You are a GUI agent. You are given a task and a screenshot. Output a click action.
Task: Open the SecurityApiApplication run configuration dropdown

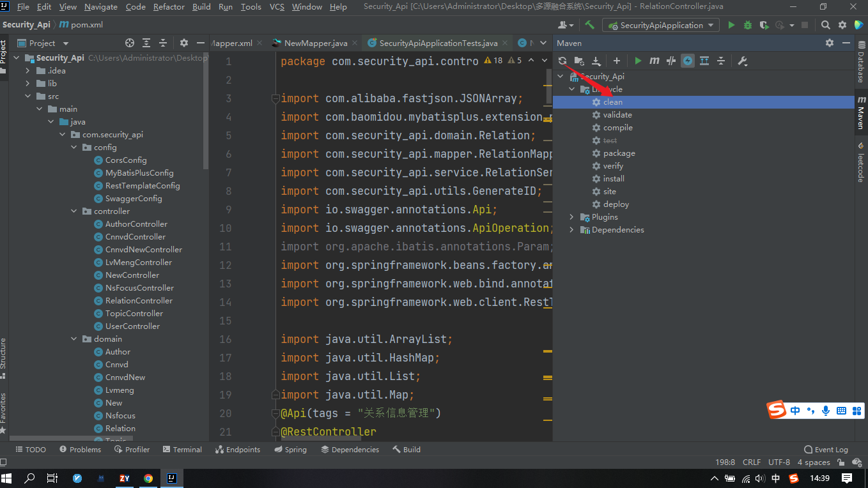pyautogui.click(x=662, y=25)
